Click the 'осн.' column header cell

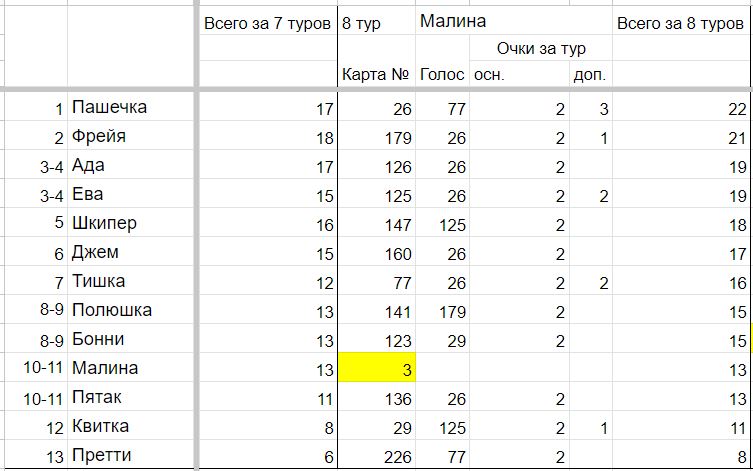[519, 74]
